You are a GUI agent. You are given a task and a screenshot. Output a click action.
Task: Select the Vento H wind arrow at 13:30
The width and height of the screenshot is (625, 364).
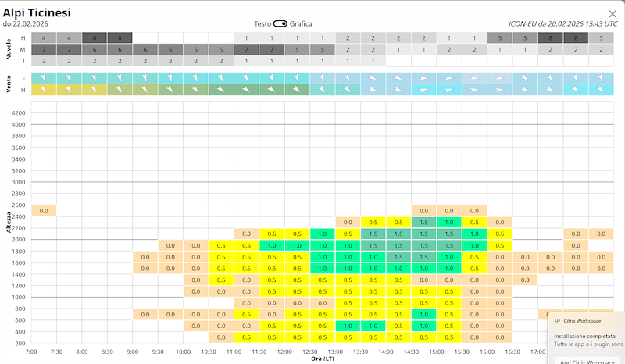click(x=373, y=90)
